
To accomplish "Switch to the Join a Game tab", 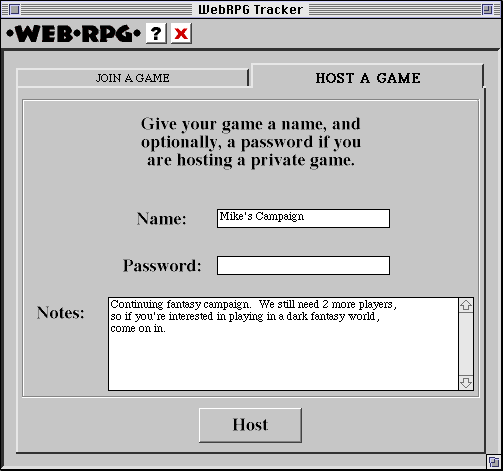I will point(133,78).
